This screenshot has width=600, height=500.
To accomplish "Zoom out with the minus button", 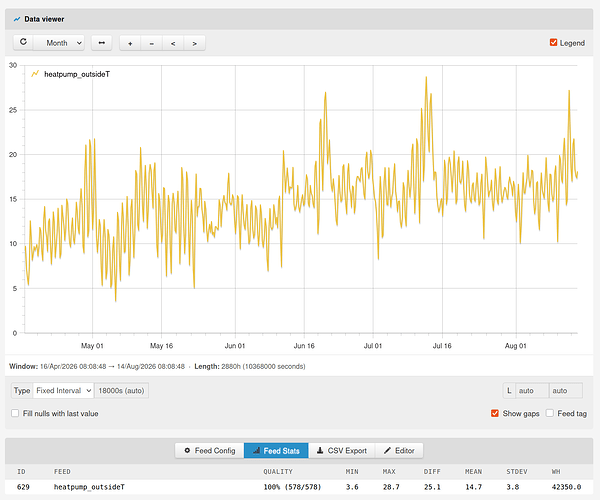I will pos(152,43).
